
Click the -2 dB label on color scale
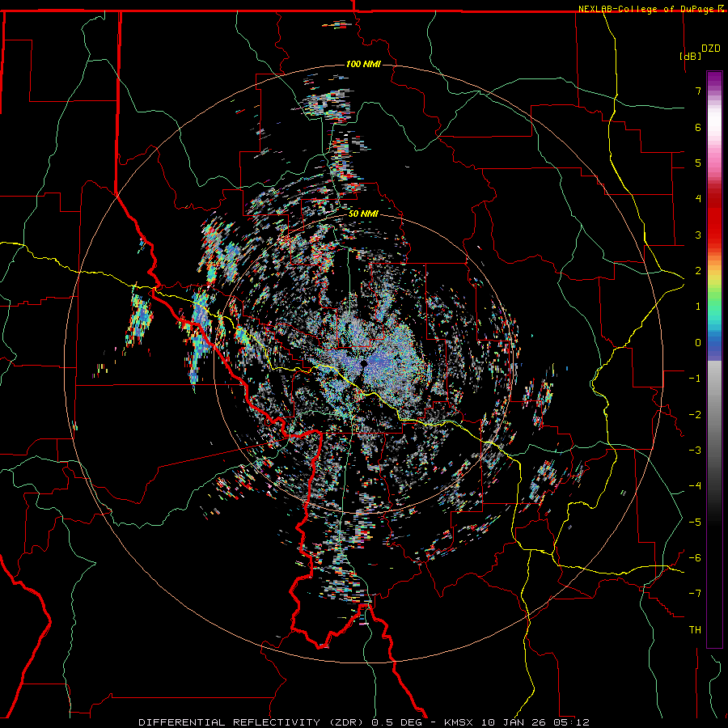click(x=695, y=415)
